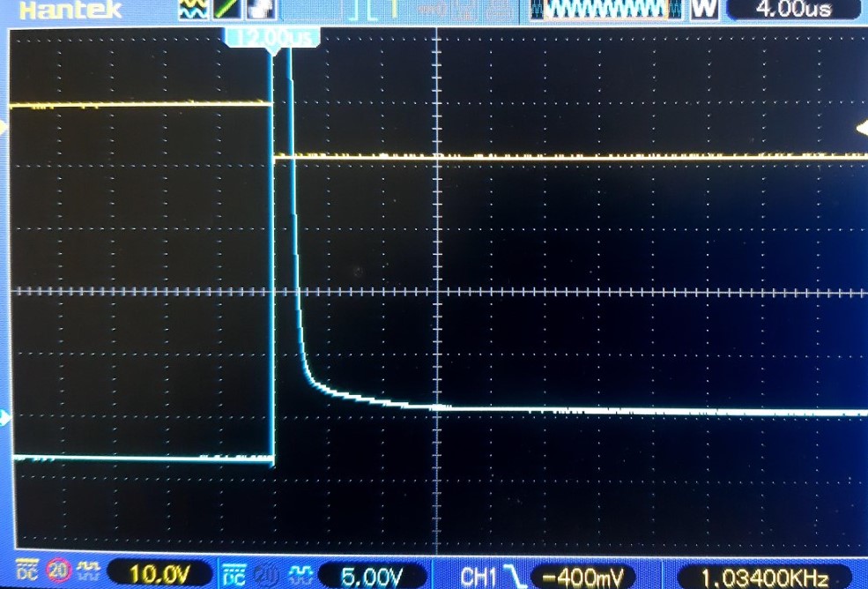Click the CH2 probe square-wave icon

pyautogui.click(x=301, y=575)
